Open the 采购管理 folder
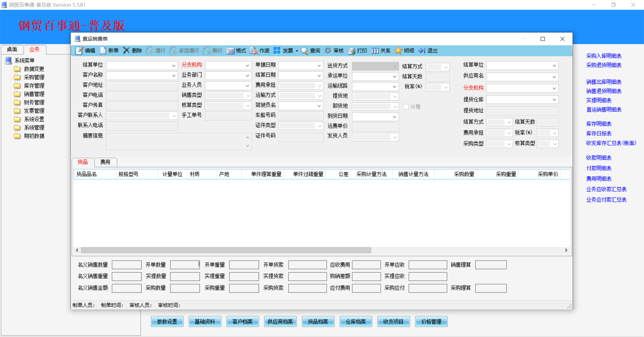644x337 pixels. (x=29, y=77)
